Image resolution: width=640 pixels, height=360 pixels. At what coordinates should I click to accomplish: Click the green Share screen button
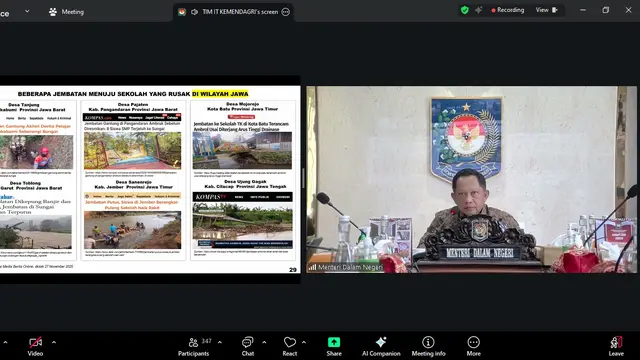(334, 346)
